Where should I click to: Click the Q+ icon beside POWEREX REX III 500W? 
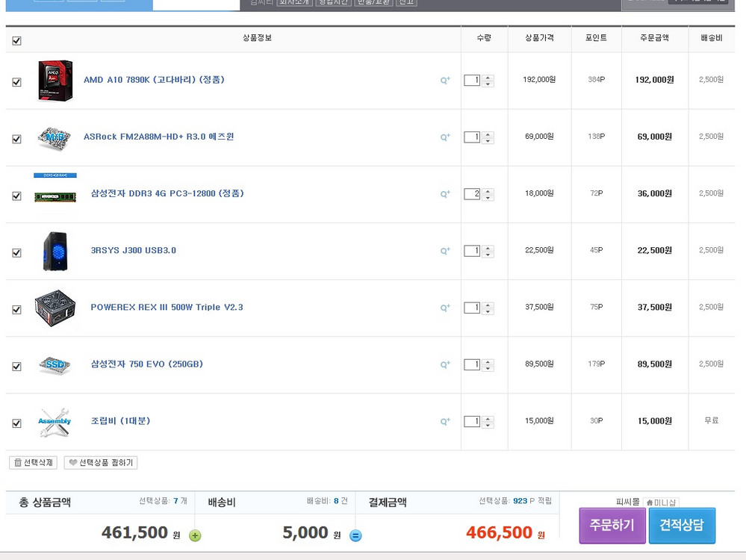pyautogui.click(x=444, y=307)
